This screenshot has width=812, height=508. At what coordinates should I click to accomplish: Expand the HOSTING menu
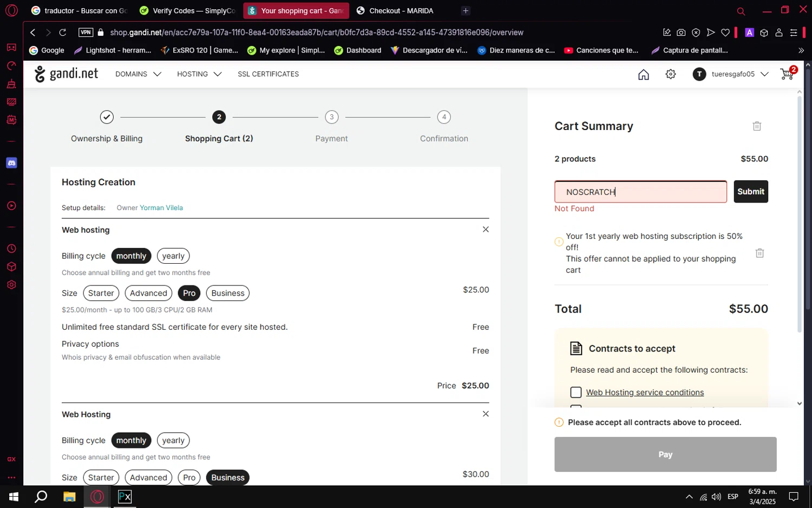click(199, 74)
